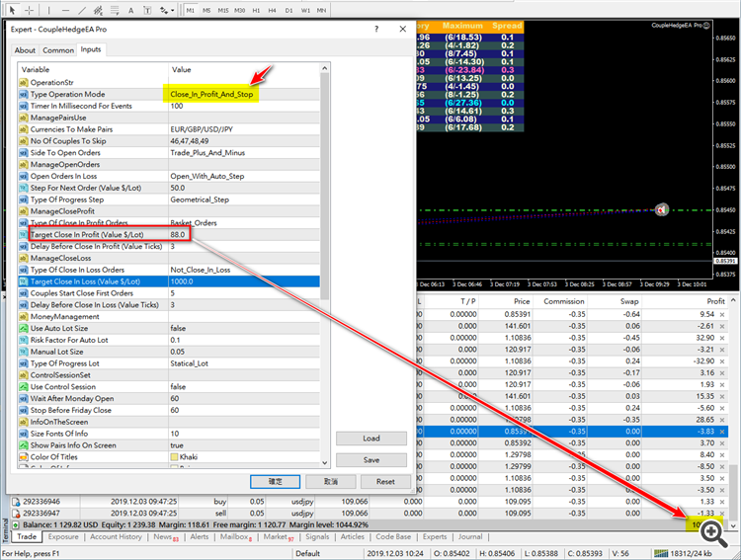Switch chart to H1 timeframe
The height and width of the screenshot is (560, 741).
click(257, 10)
